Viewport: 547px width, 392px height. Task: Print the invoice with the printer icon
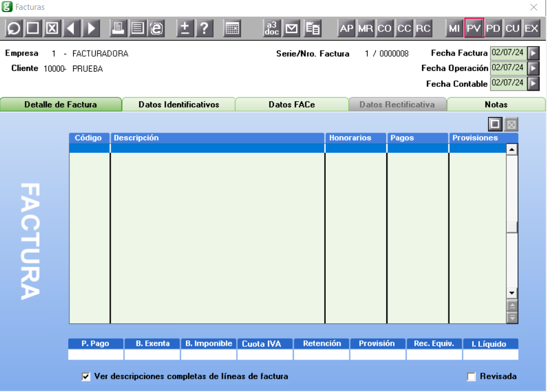click(118, 28)
